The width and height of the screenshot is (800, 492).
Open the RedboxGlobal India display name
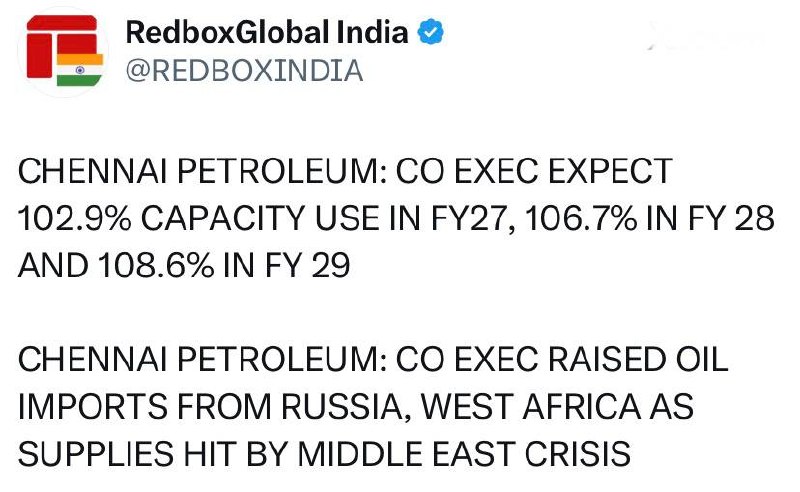(267, 32)
